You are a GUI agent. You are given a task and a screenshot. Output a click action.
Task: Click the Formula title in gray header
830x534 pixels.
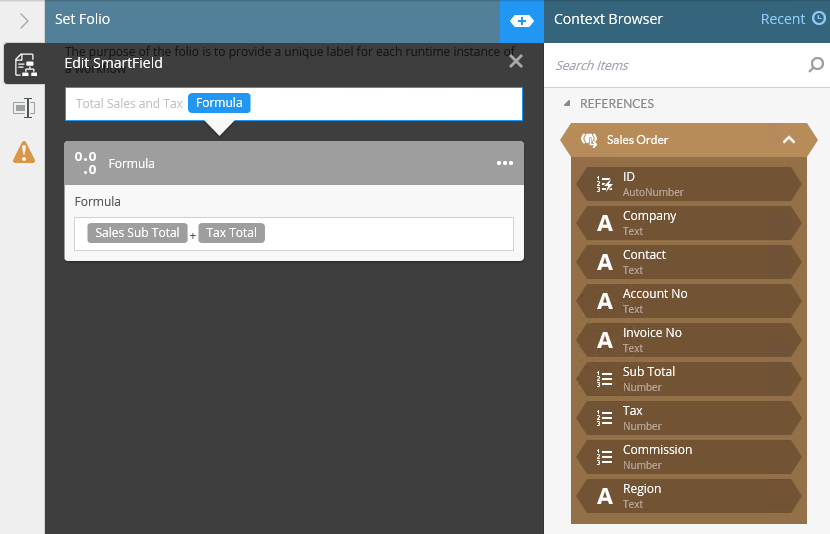[x=131, y=164]
